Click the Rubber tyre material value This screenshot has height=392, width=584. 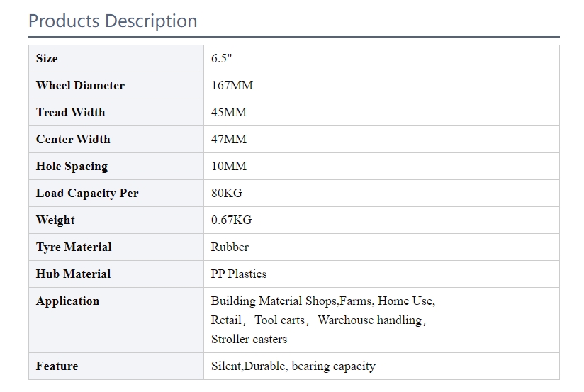pos(230,247)
